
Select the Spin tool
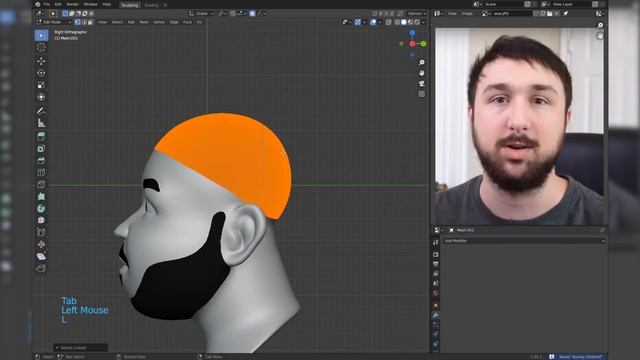pyautogui.click(x=41, y=209)
